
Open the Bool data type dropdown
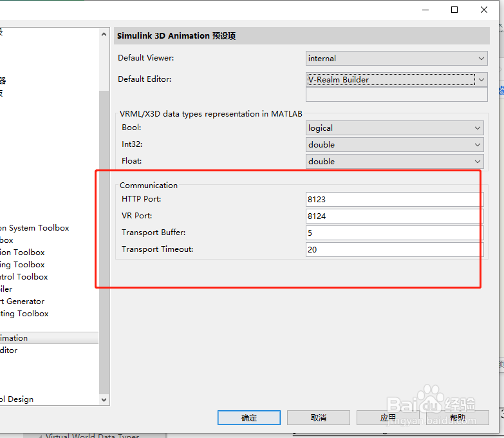(395, 128)
